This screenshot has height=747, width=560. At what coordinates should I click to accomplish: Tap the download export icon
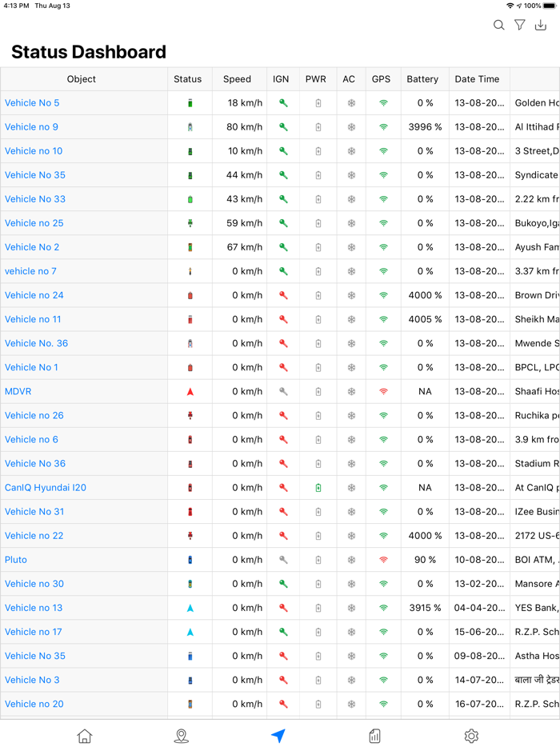point(541,25)
